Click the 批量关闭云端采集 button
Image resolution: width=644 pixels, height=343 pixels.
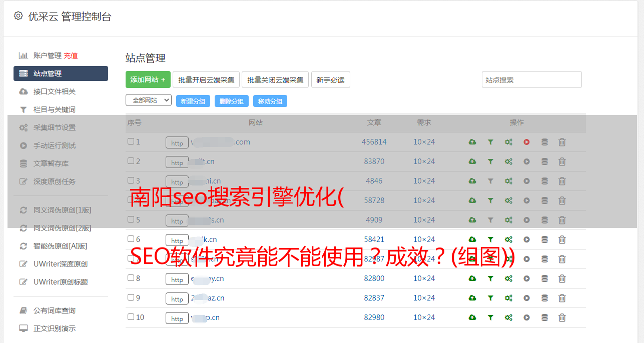click(x=275, y=79)
